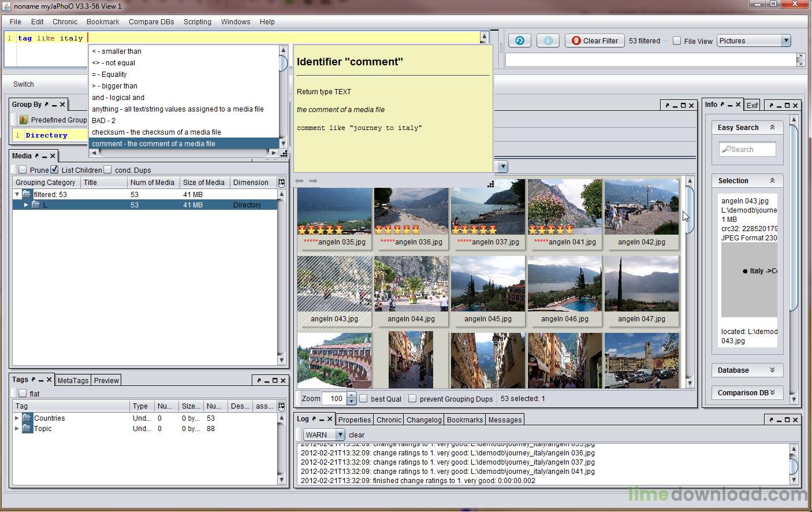Click the magnifier icon in Easy Search
The height and width of the screenshot is (512, 812).
click(x=727, y=149)
